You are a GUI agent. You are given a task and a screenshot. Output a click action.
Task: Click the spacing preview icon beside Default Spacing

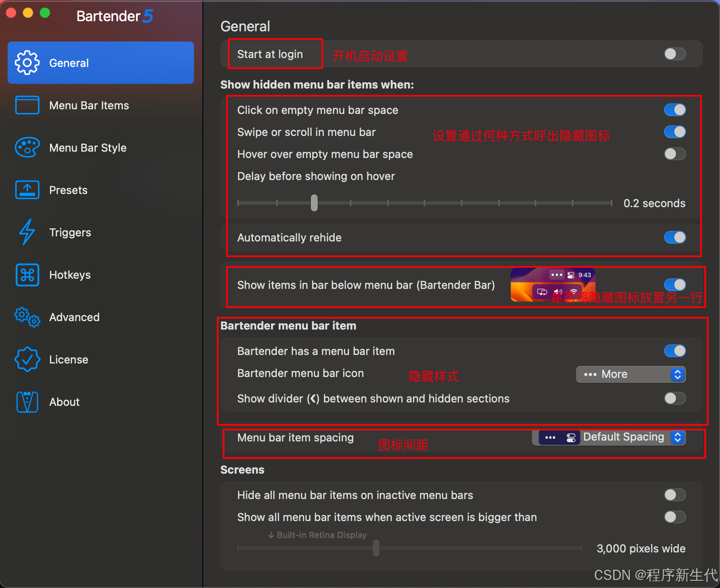[559, 438]
